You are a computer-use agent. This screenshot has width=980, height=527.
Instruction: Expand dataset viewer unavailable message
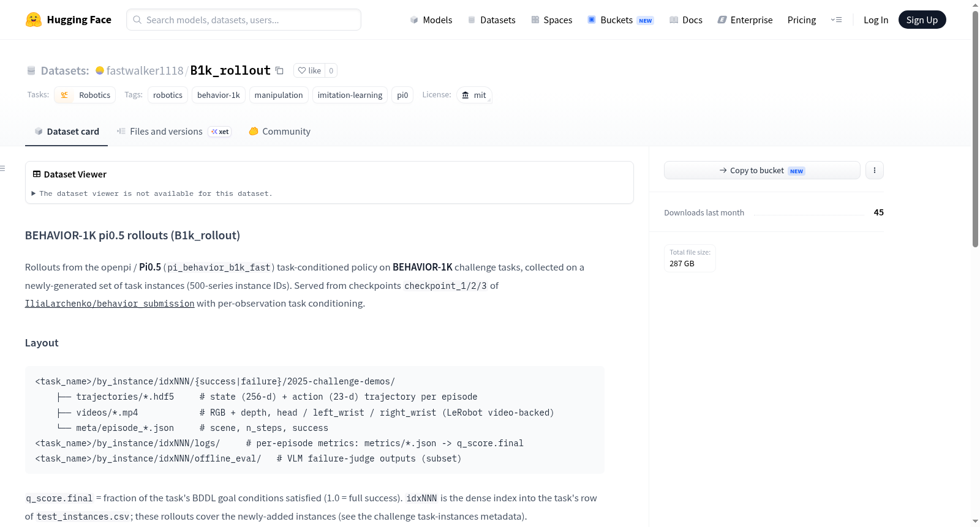pyautogui.click(x=152, y=193)
